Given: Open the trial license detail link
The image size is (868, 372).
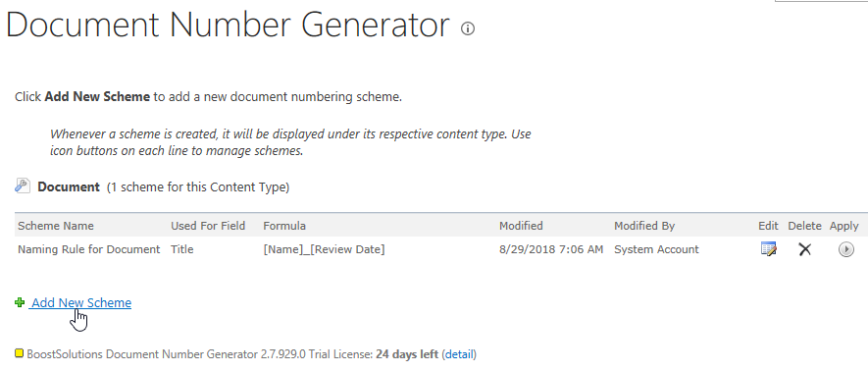Looking at the screenshot, I should [x=459, y=353].
